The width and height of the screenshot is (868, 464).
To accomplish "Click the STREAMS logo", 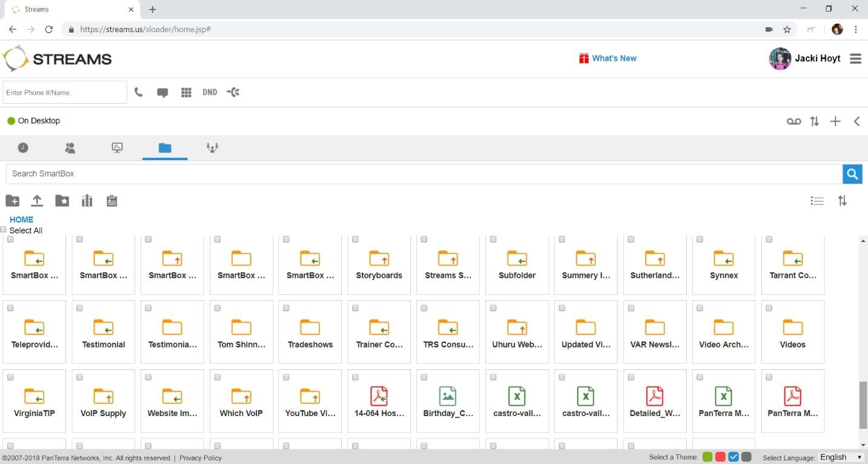I will (58, 59).
